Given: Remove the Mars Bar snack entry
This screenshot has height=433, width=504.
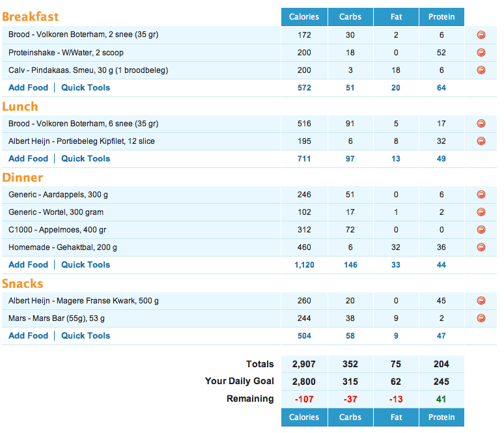Looking at the screenshot, I should 481,318.
